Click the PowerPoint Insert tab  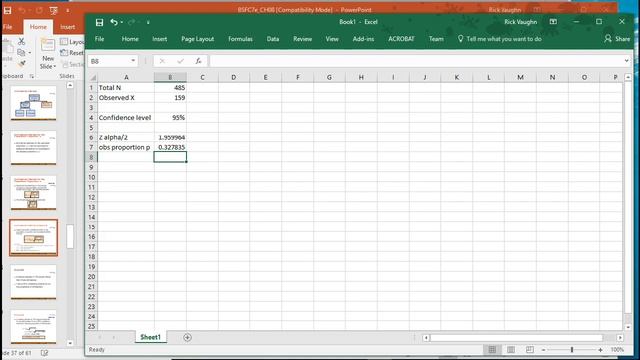tap(68, 27)
